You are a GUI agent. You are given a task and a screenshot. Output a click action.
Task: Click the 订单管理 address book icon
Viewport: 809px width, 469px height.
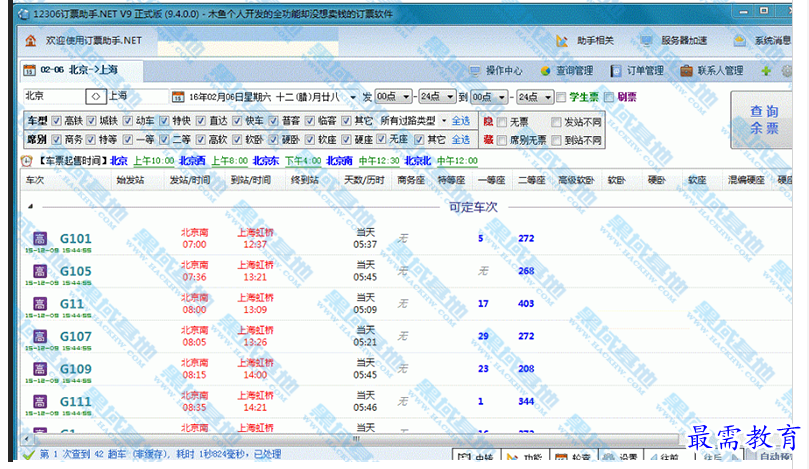[x=616, y=71]
